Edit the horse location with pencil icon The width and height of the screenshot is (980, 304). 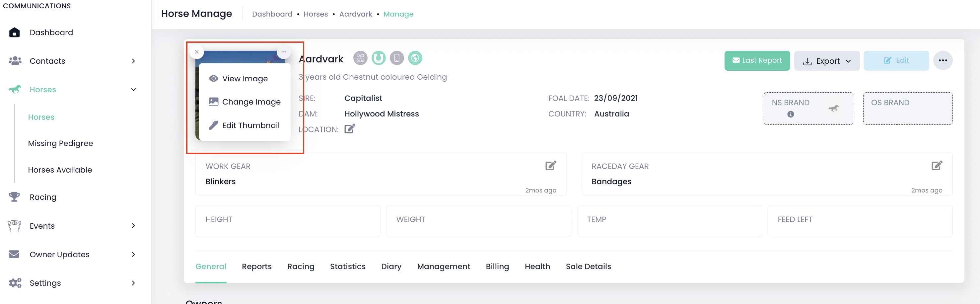tap(349, 129)
